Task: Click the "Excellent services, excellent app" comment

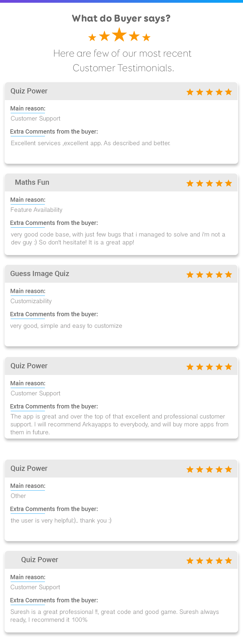Action: click(x=91, y=143)
